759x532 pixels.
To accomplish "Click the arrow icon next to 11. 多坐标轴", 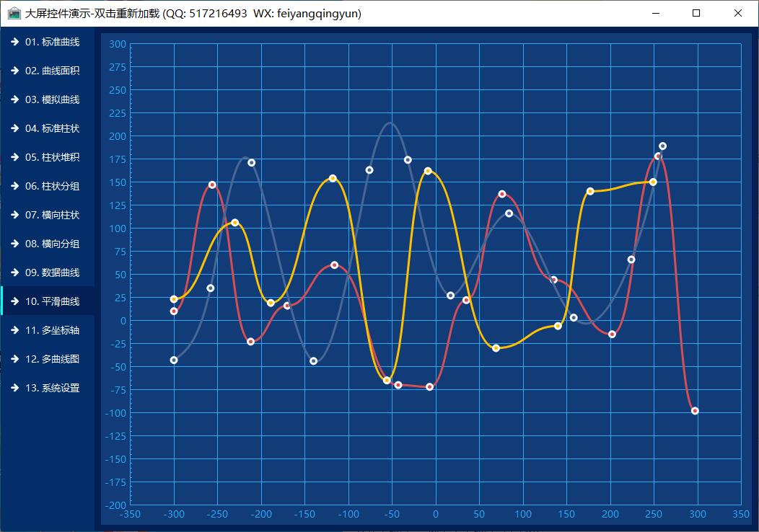I will point(14,330).
